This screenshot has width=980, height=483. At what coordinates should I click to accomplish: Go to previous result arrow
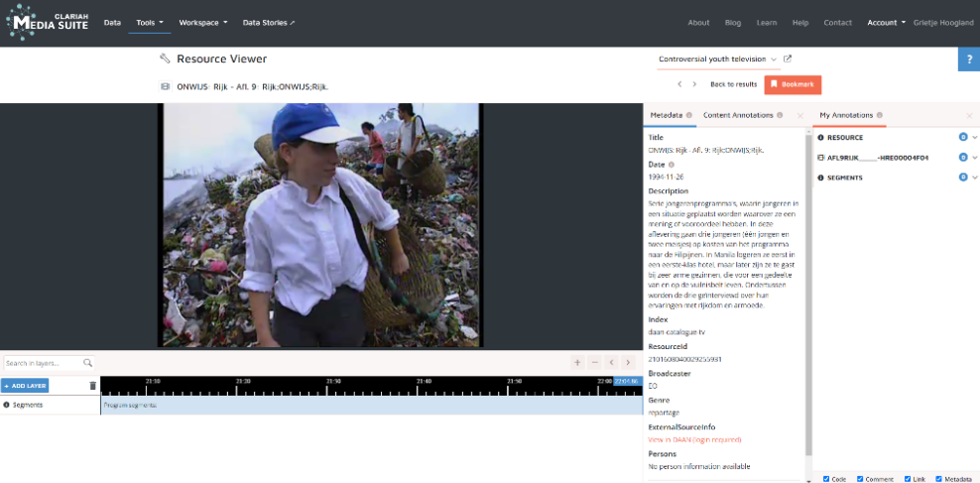point(679,84)
